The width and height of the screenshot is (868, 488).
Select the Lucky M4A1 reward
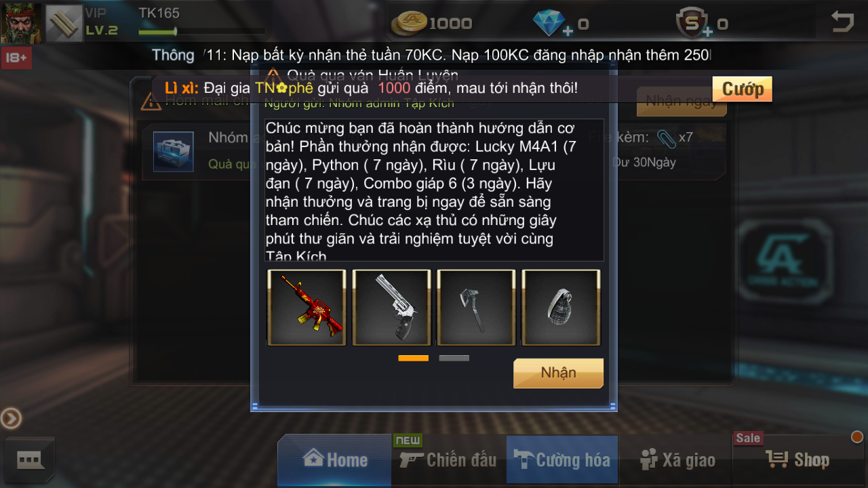307,308
